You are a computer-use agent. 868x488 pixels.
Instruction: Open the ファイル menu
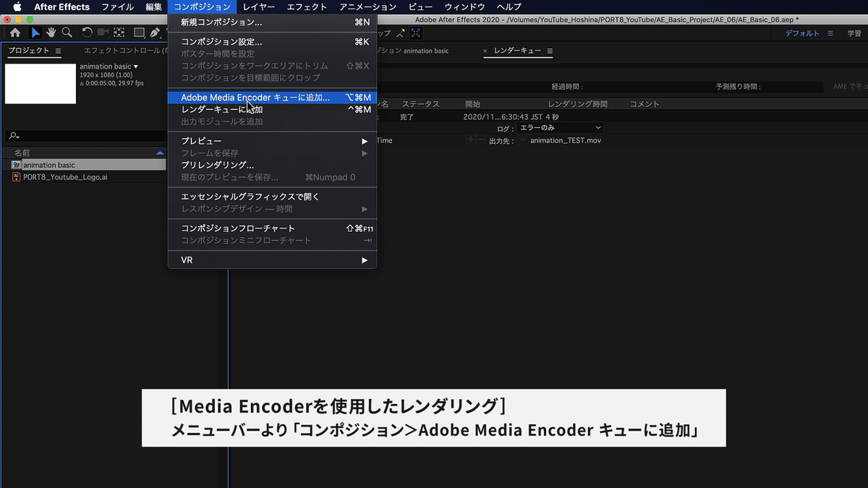point(117,7)
